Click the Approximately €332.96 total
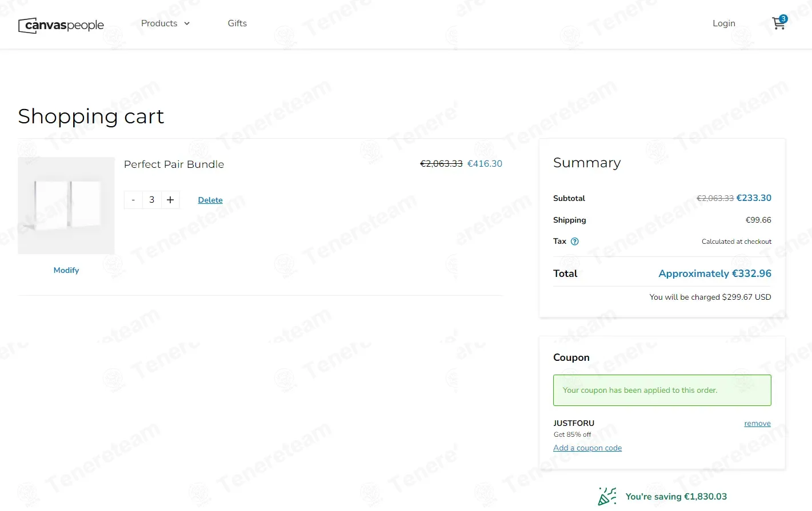812x511 pixels. coord(715,273)
